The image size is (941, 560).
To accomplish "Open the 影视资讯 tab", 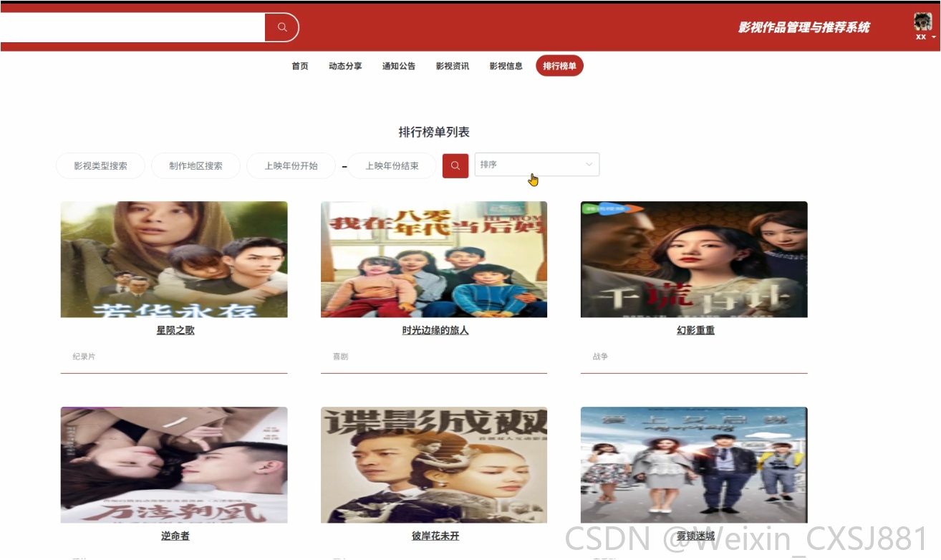I will click(x=453, y=66).
